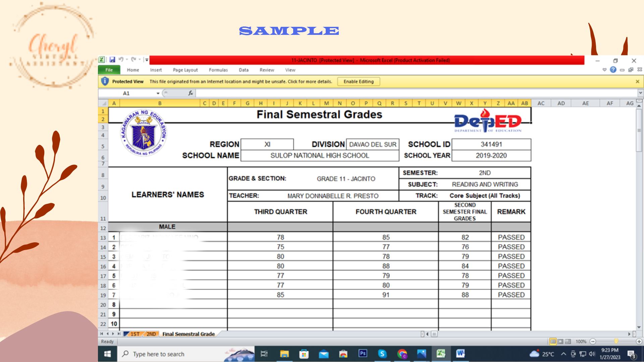Click the Insert Function fx icon

(x=190, y=93)
